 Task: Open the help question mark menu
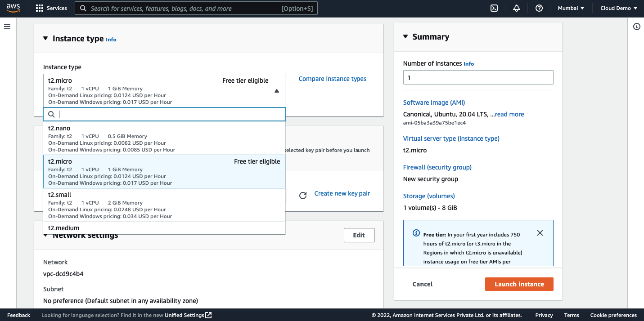(539, 8)
